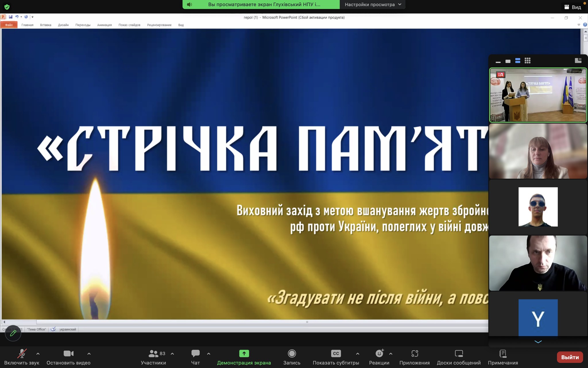The width and height of the screenshot is (588, 368).
Task: Expand the participants options arrow
Action: [172, 354]
